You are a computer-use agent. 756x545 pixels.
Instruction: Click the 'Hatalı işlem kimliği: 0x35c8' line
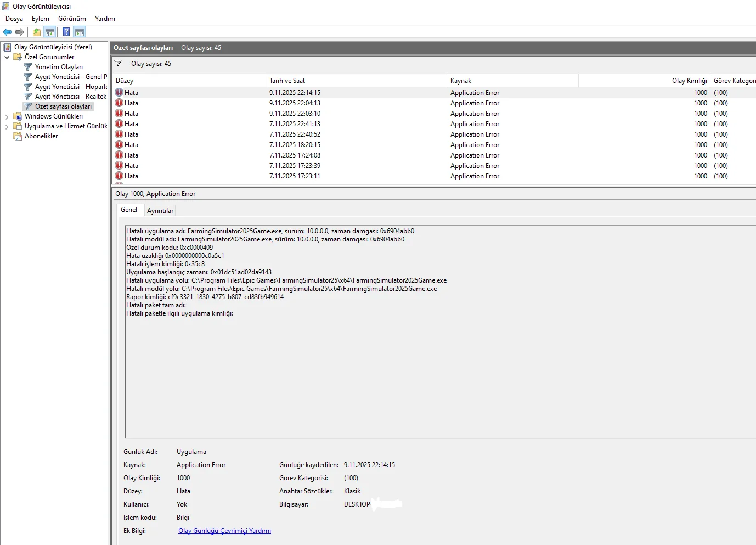pos(165,264)
